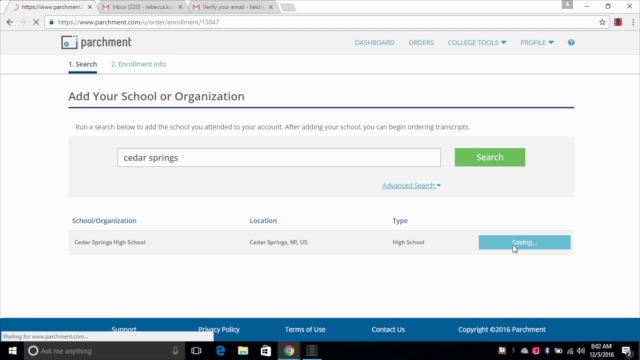The image size is (640, 360).
Task: Expand the Advanced Search options
Action: (411, 185)
